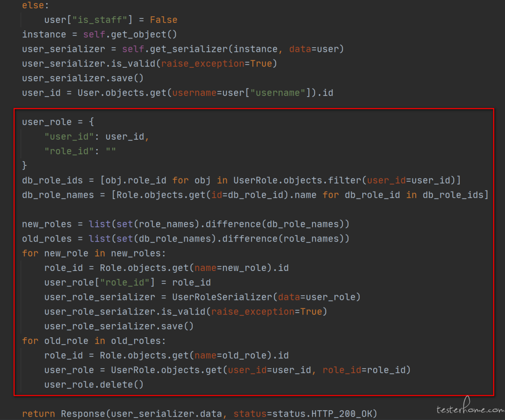Click the line user["is_staff"] = False
Screen dimensions: 505x420
pos(111,20)
